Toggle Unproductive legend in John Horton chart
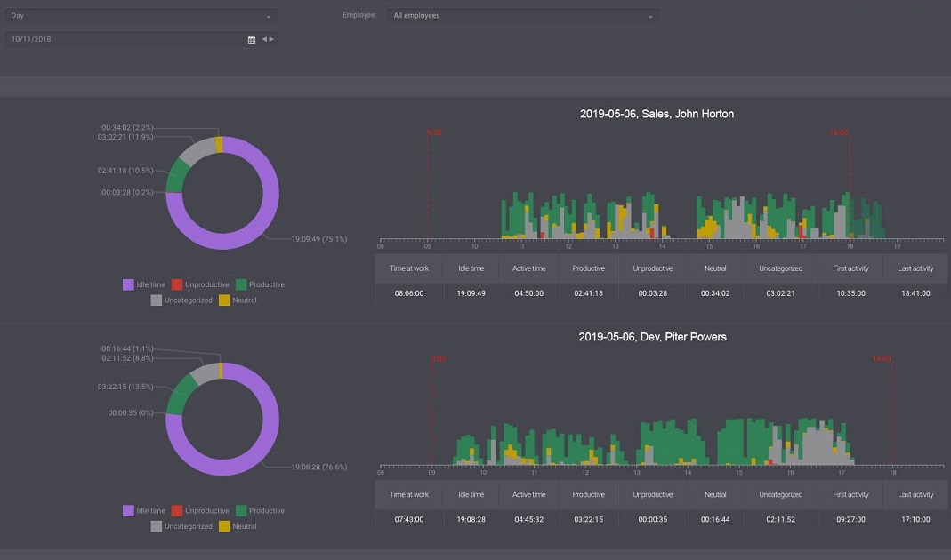This screenshot has height=560, width=951. [x=200, y=284]
